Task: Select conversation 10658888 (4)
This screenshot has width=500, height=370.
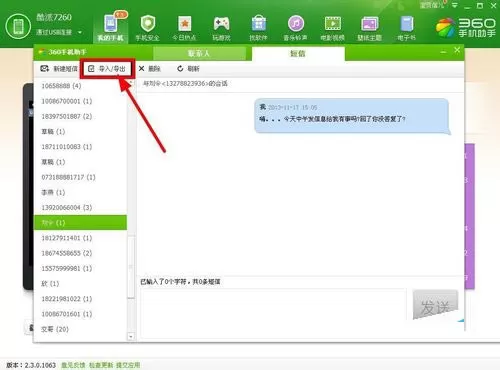Action: 80,86
